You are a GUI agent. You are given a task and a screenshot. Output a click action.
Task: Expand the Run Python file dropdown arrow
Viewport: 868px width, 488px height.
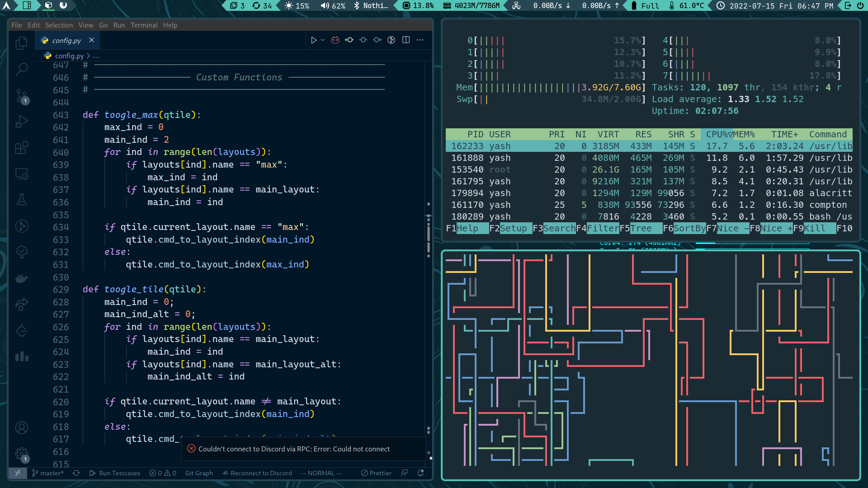323,40
